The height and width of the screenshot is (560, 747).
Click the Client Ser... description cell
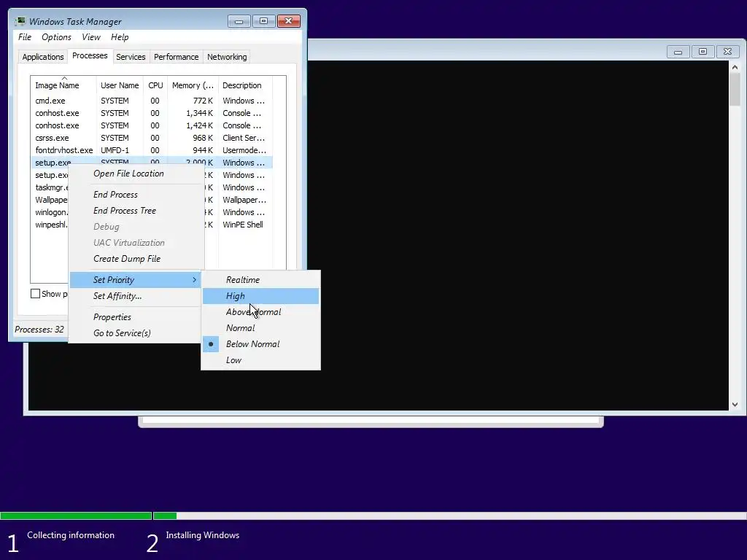tap(244, 138)
